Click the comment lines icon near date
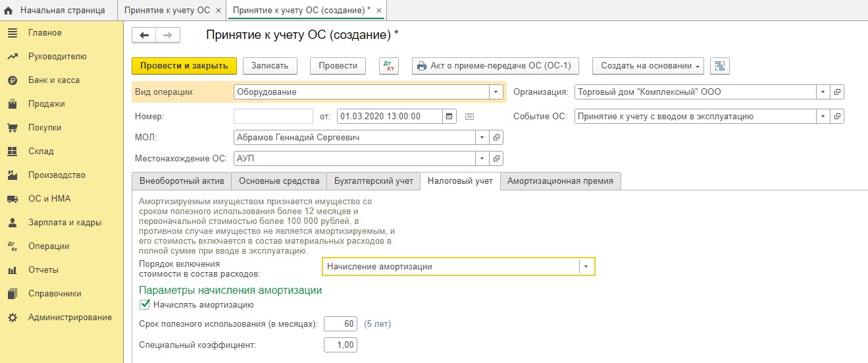868x363 pixels. click(x=469, y=117)
